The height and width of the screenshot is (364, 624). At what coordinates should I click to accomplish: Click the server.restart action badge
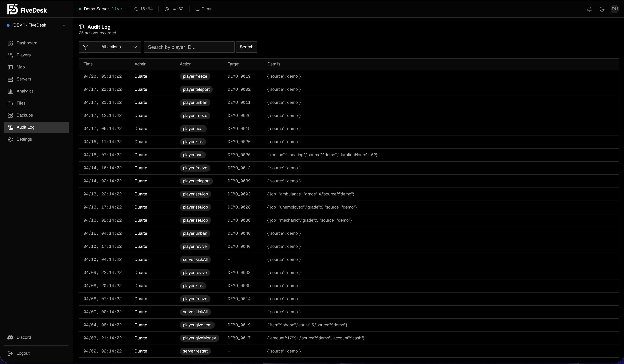pyautogui.click(x=195, y=351)
